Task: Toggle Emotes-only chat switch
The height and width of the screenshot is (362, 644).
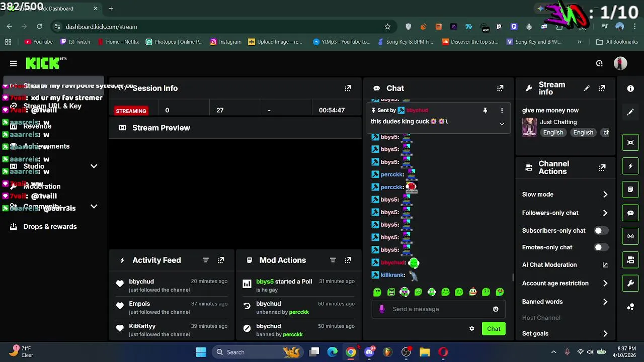Action: 601,247
